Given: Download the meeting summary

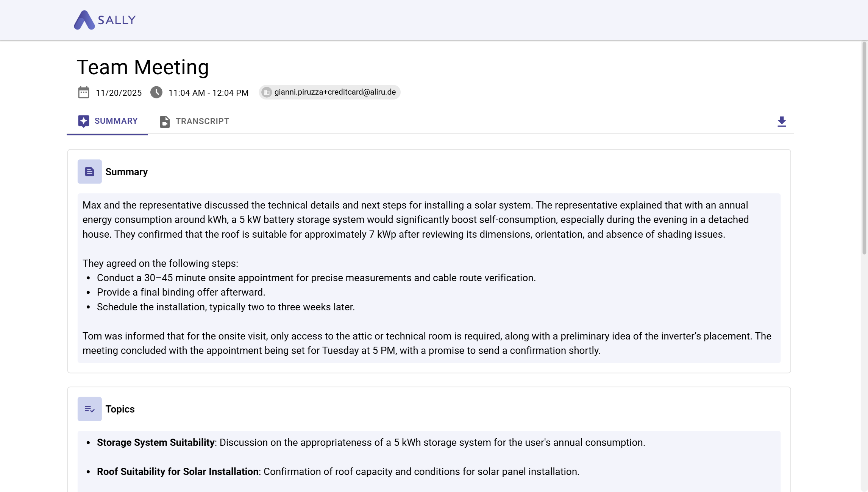Looking at the screenshot, I should pos(782,121).
